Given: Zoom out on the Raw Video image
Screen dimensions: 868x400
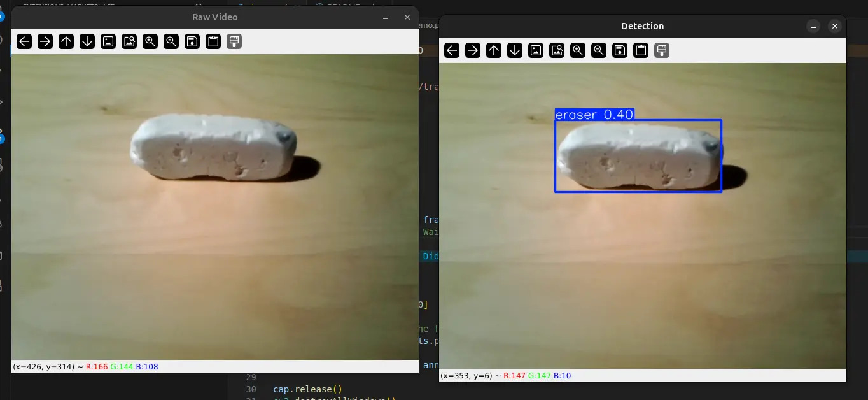Looking at the screenshot, I should (171, 41).
